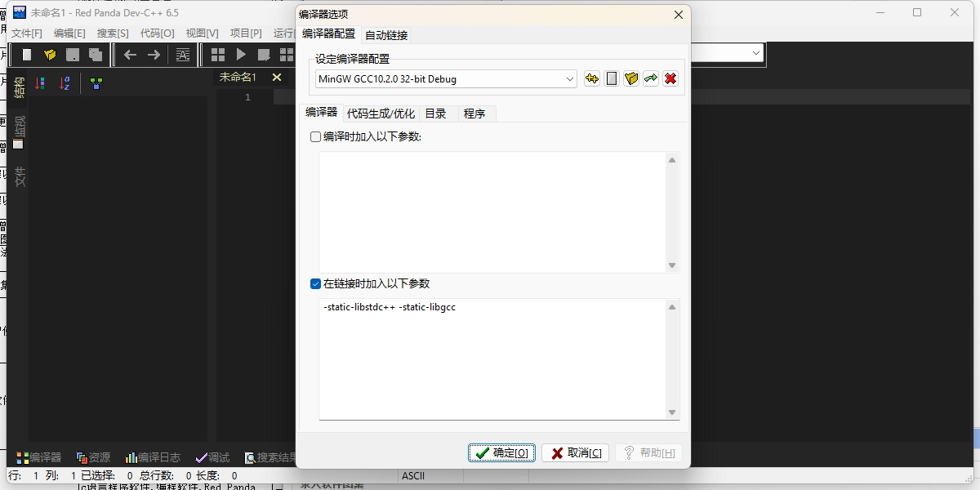The width and height of the screenshot is (980, 490).
Task: Click the Back navigation arrow in toolbar
Action: pyautogui.click(x=130, y=55)
